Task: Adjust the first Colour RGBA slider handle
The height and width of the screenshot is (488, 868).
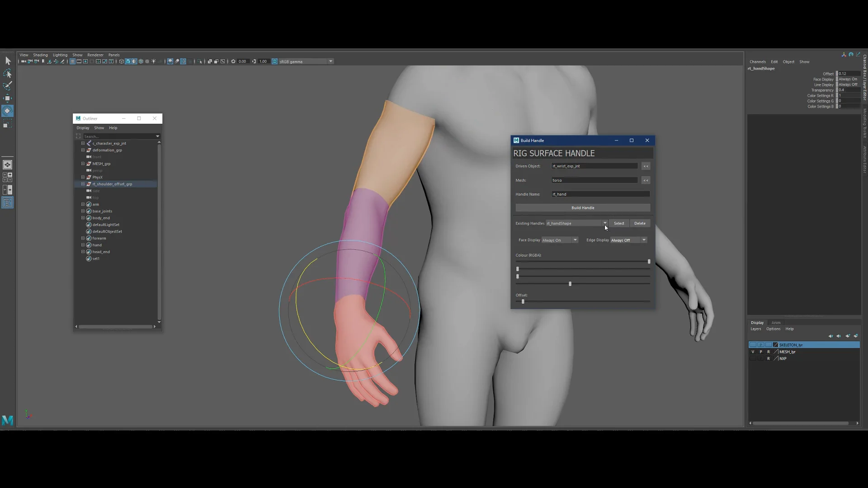Action: click(x=649, y=262)
